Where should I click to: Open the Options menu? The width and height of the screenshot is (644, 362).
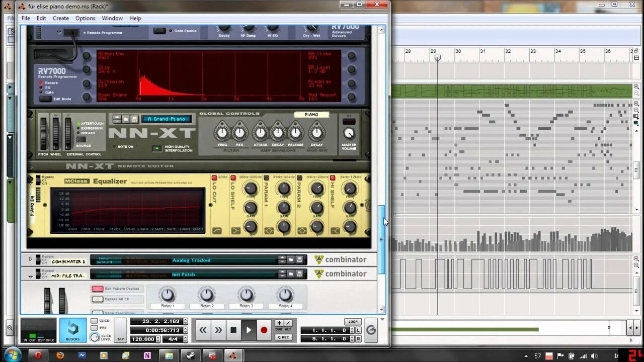tap(86, 18)
